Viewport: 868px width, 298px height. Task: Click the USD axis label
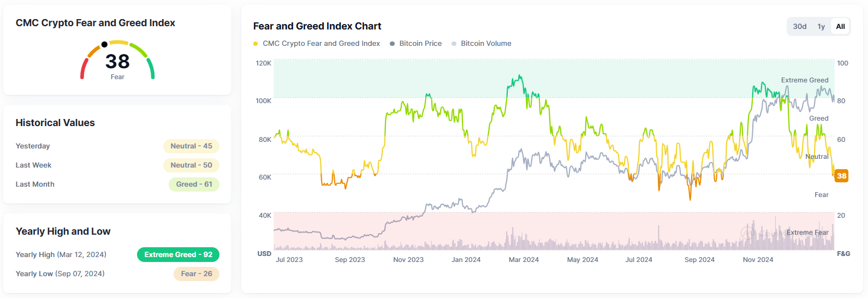tap(264, 254)
